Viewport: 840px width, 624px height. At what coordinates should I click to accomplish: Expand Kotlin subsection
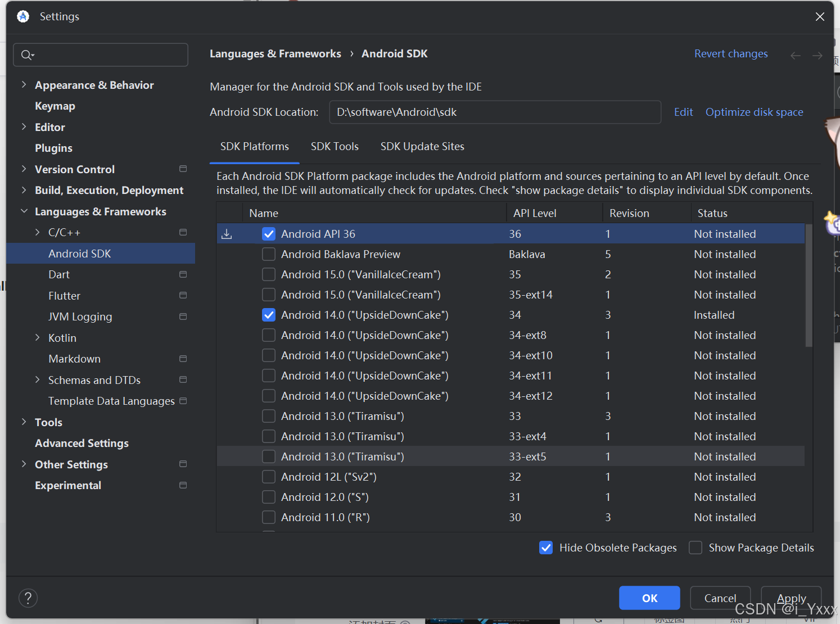[x=37, y=338]
